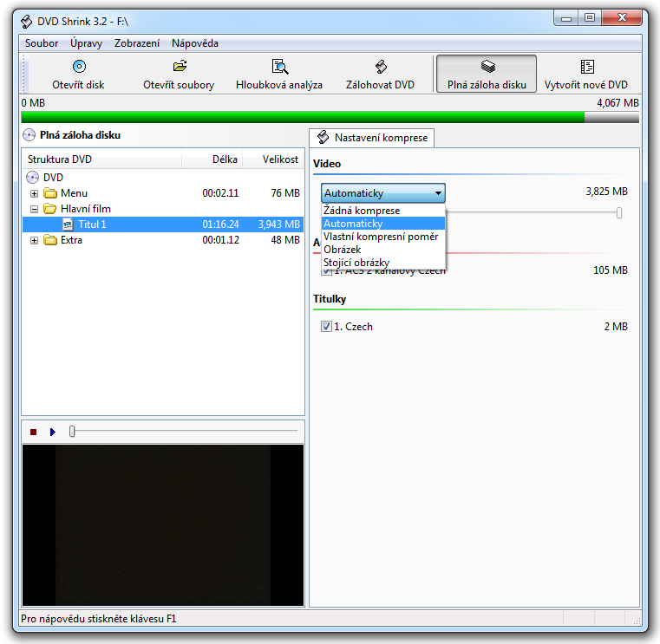Collapse the Hlavní film tree node

click(x=35, y=209)
